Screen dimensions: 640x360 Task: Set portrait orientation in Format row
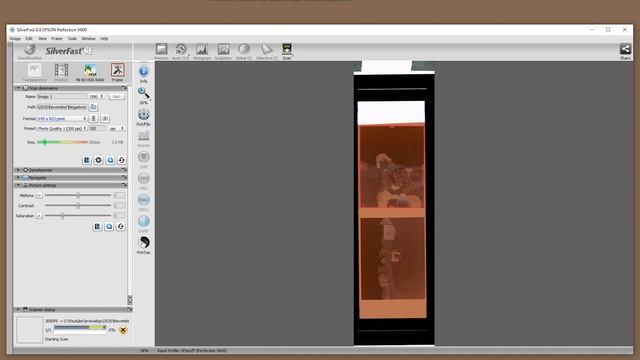click(x=93, y=118)
